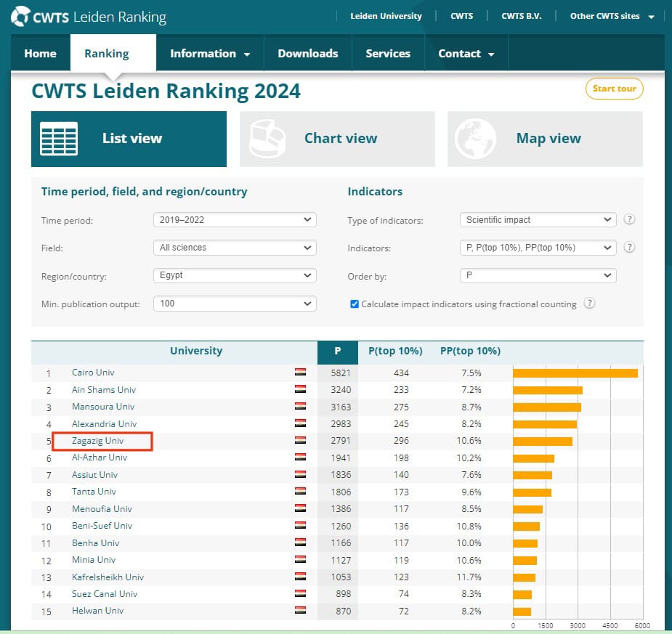Expand the Field dropdown
This screenshot has height=634, width=672.
click(235, 248)
